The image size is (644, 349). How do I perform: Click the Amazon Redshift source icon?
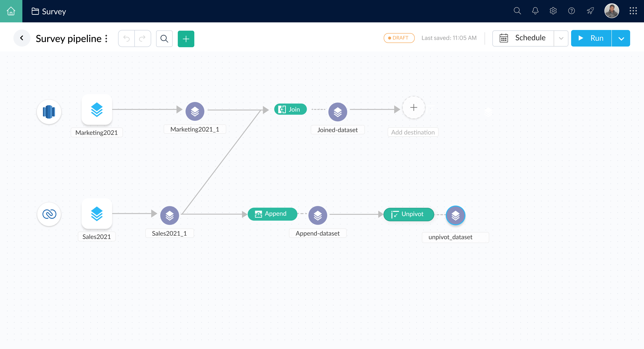(x=49, y=112)
